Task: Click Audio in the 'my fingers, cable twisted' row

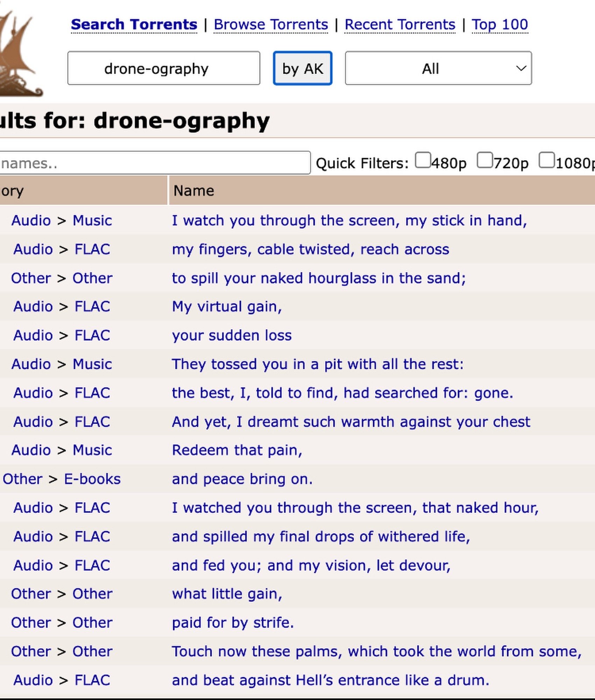Action: (x=33, y=249)
